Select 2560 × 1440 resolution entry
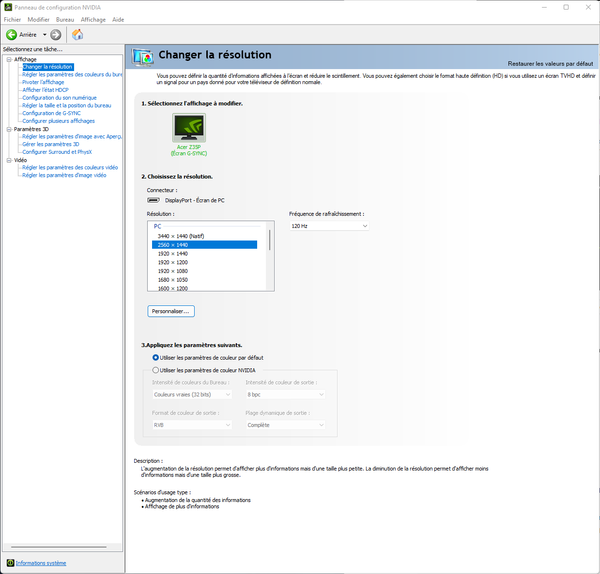 point(204,245)
